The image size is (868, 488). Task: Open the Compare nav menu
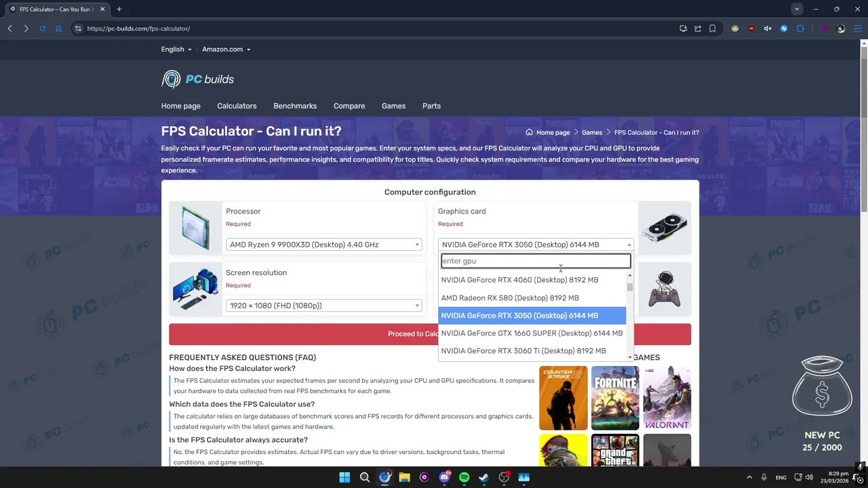349,106
